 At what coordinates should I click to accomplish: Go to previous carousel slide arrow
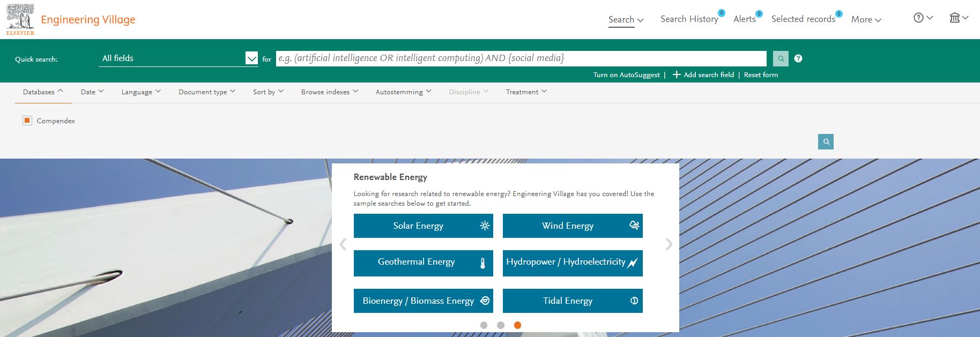(x=343, y=244)
